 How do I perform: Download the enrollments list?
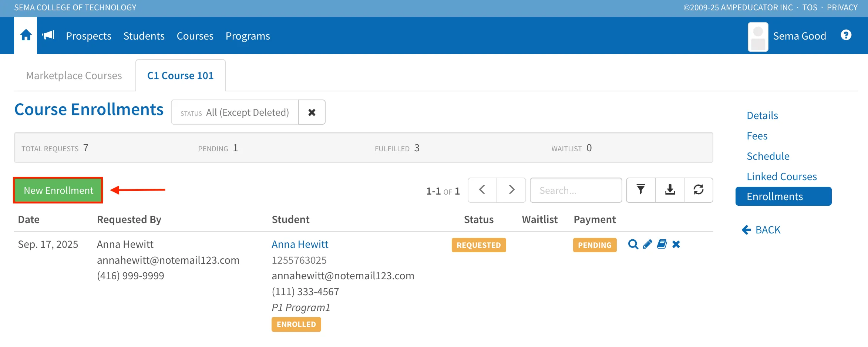coord(670,190)
